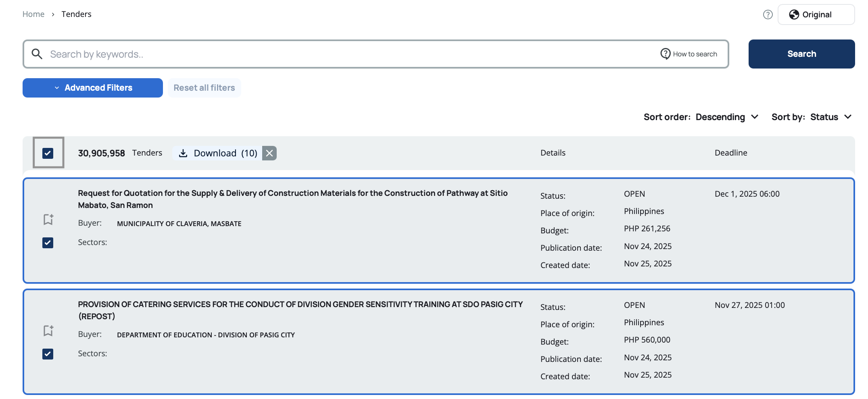Bookmark the Catering Services Pasig City tender
Image resolution: width=868 pixels, height=399 pixels.
pos(48,330)
